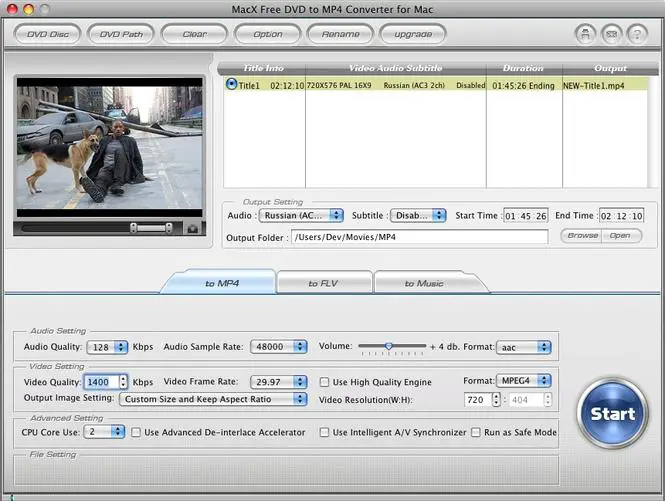Screen dimensions: 665x501
Task: Click the Russian (AC3 2ch) audio cell
Action: [x=414, y=85]
